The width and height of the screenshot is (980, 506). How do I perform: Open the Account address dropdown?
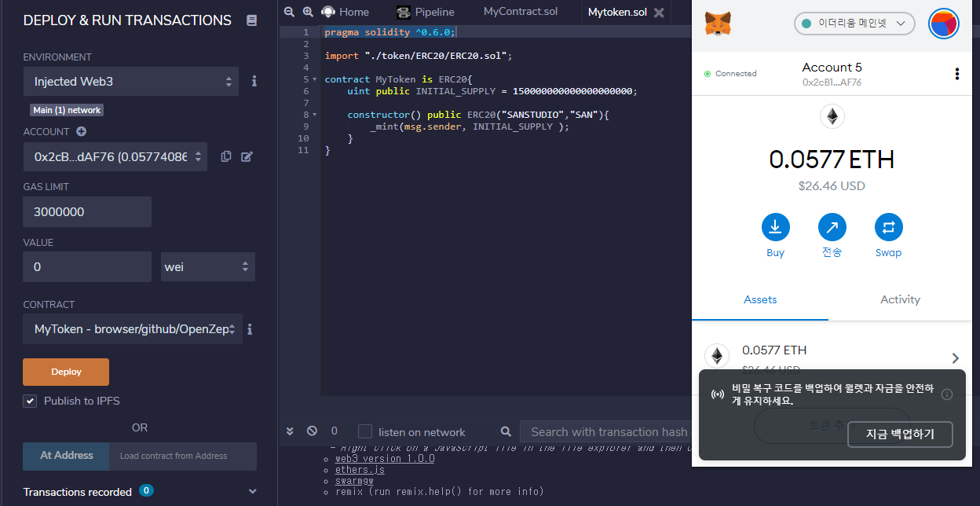[115, 156]
